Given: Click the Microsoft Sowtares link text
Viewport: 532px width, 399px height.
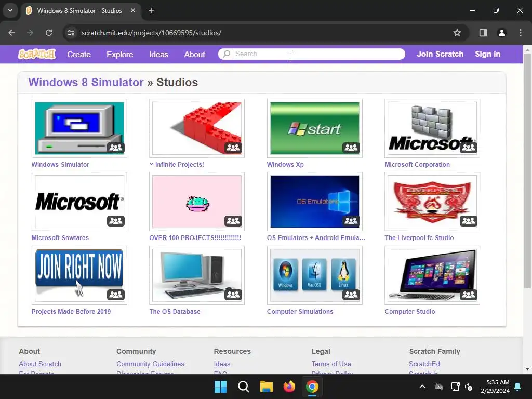Looking at the screenshot, I should click(60, 238).
